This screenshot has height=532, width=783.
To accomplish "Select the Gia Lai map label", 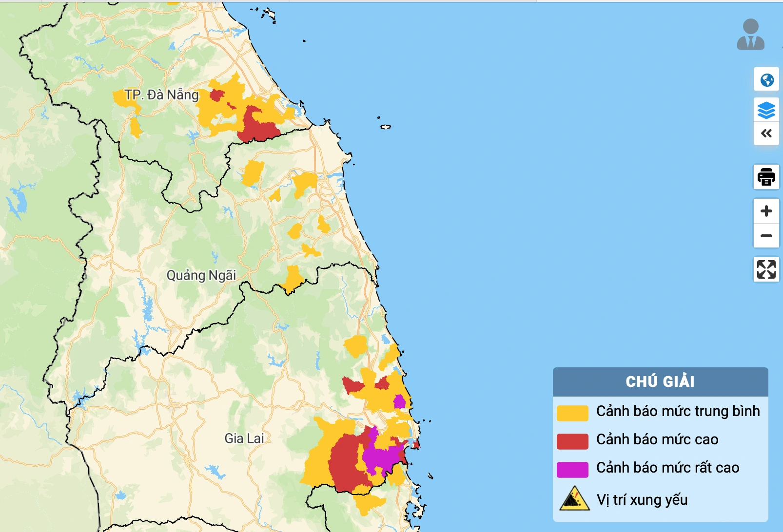I will 244,438.
